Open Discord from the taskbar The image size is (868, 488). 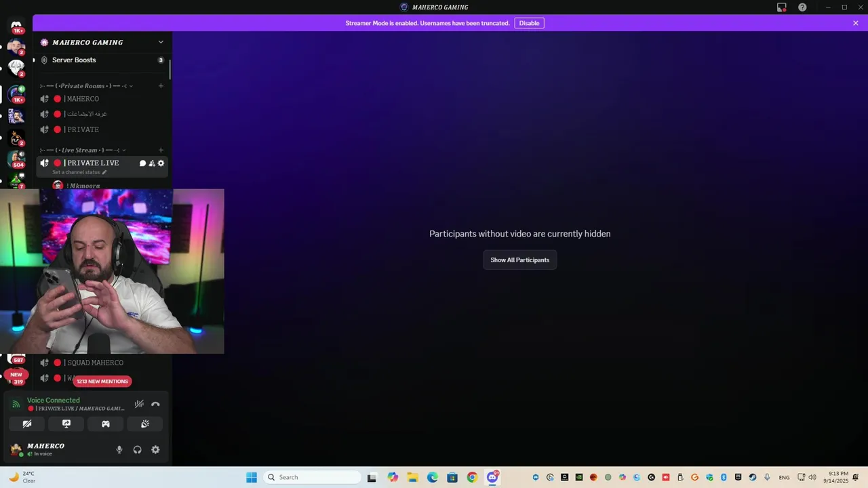(492, 477)
